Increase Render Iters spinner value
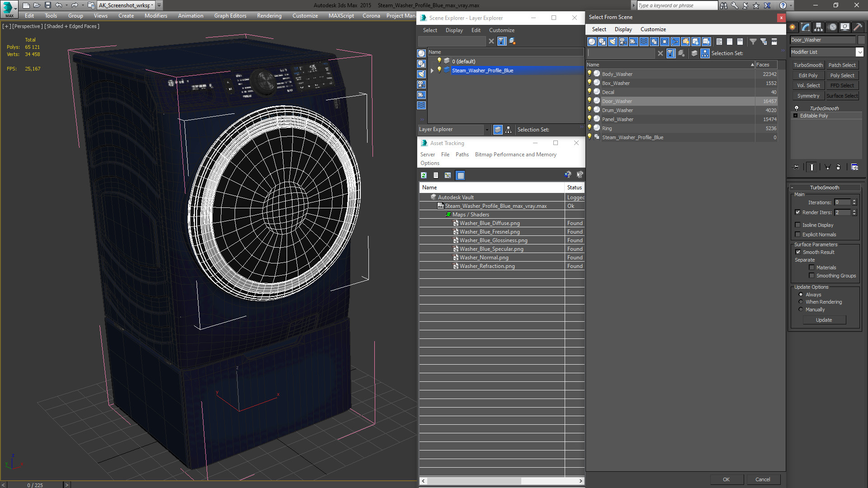 point(854,211)
